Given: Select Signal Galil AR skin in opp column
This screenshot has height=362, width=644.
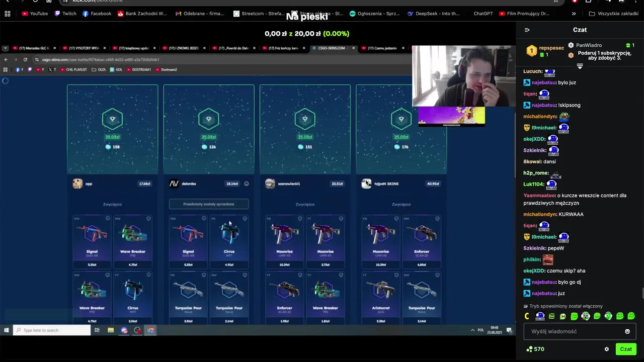Looking at the screenshot, I should tap(92, 242).
